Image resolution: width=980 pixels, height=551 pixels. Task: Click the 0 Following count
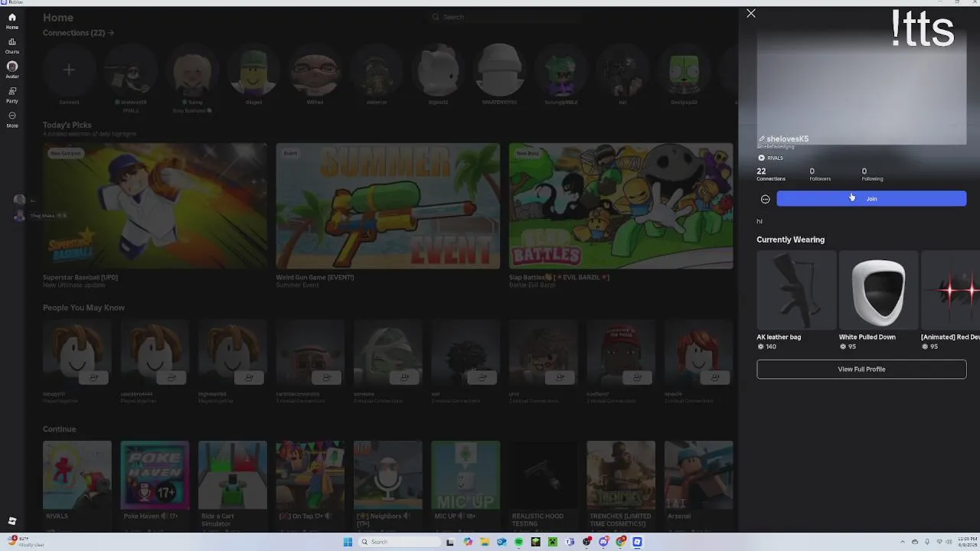(872, 174)
